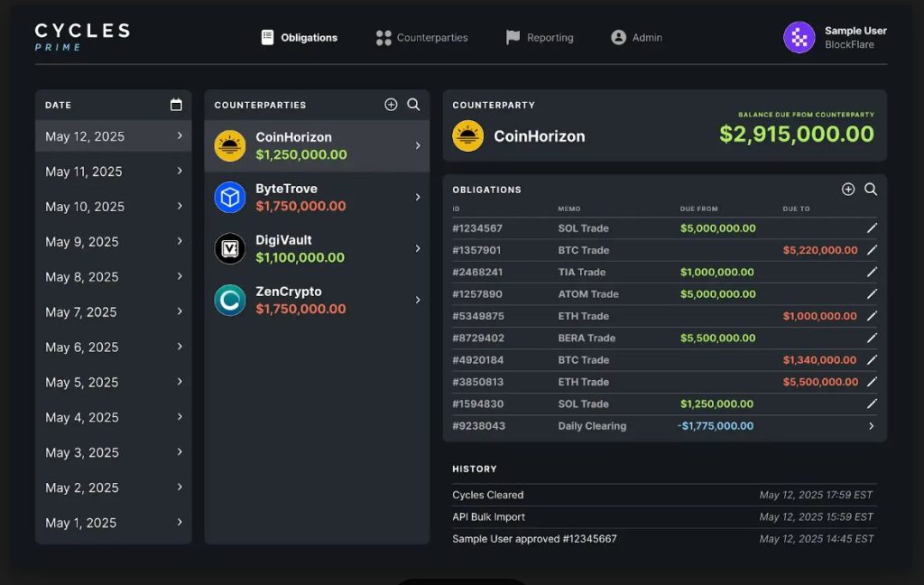Open May 9, 2025 date chevron
This screenshot has width=924, height=585.
[x=180, y=241]
